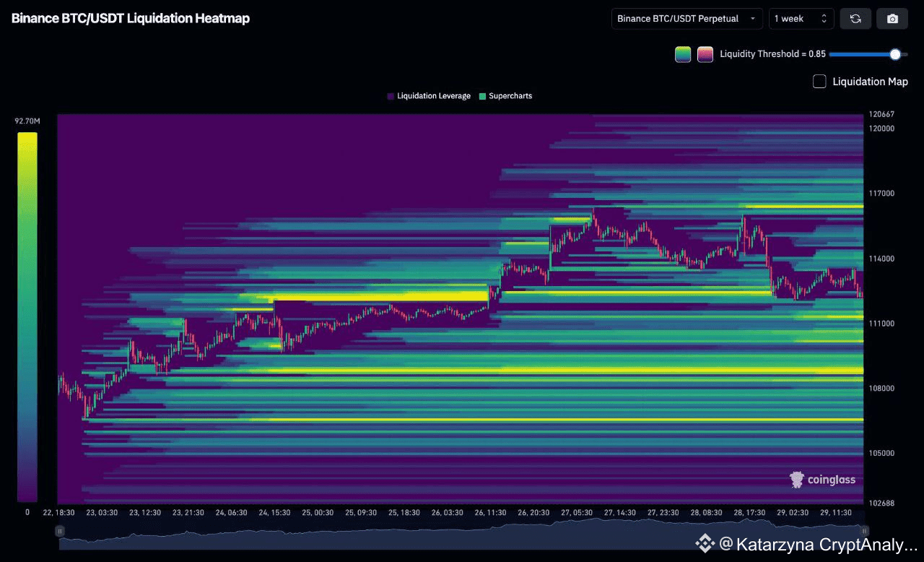Open the Binance BTC/USDT Perpetual dropdown
924x562 pixels.
[x=687, y=19]
